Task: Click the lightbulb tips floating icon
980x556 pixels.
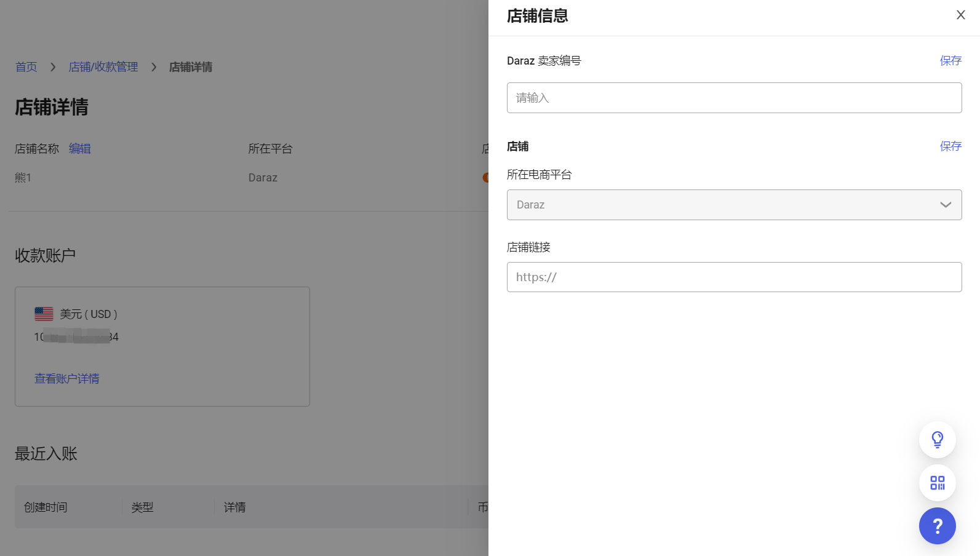Action: pos(937,439)
